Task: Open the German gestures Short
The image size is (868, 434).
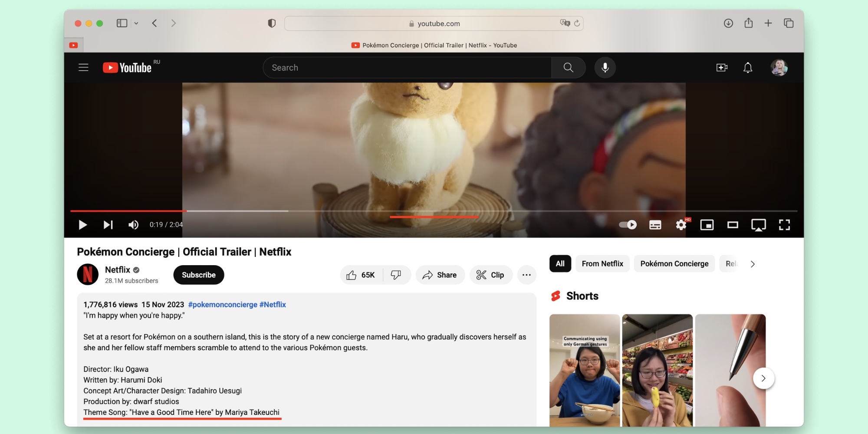Action: [585, 370]
